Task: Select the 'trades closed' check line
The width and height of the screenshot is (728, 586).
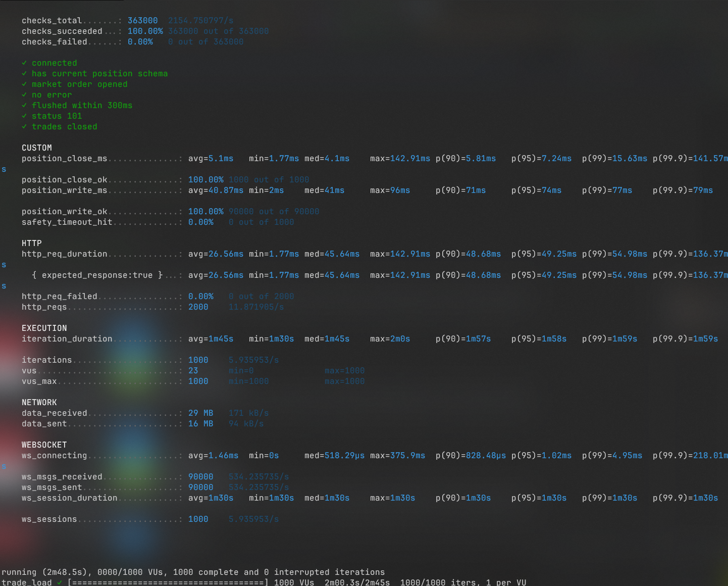Action: click(x=60, y=127)
